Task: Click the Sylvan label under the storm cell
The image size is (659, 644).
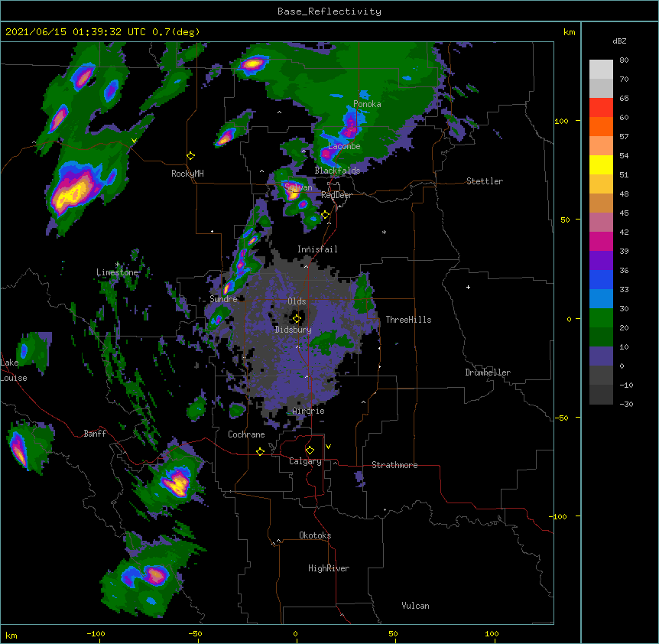Action: [298, 187]
